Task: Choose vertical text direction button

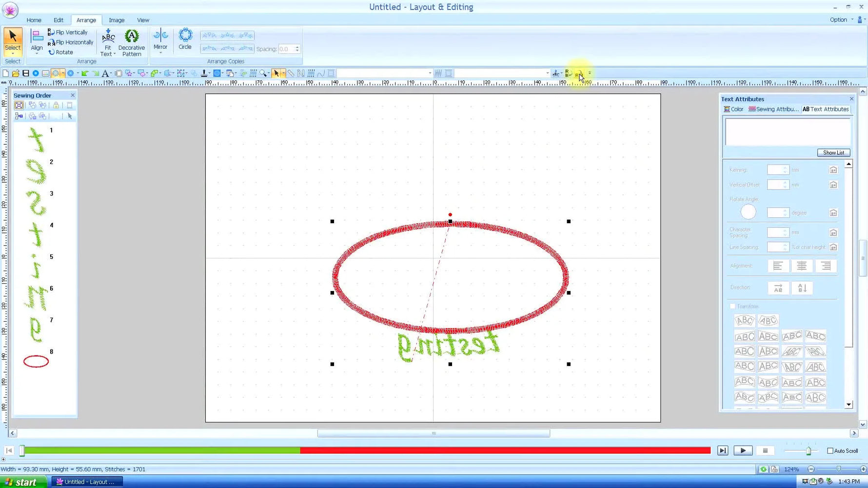Action: click(802, 288)
